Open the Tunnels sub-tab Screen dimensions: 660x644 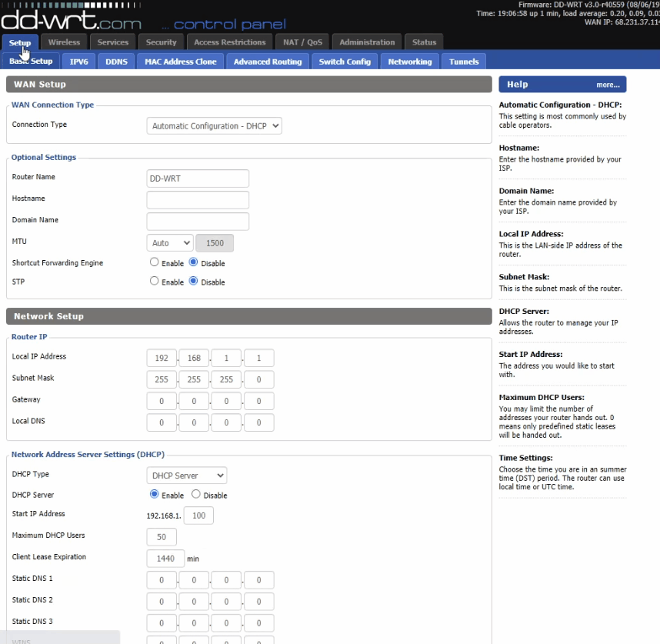pos(464,62)
